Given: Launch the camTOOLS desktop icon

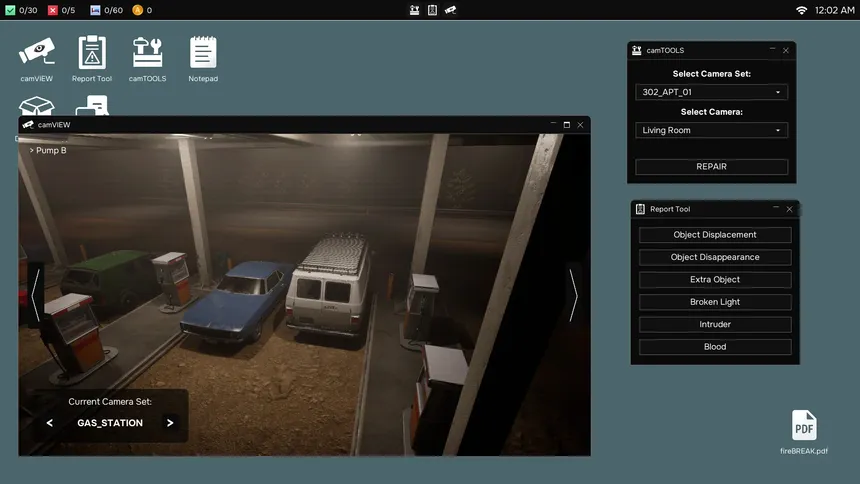Looking at the screenshot, I should 148,59.
